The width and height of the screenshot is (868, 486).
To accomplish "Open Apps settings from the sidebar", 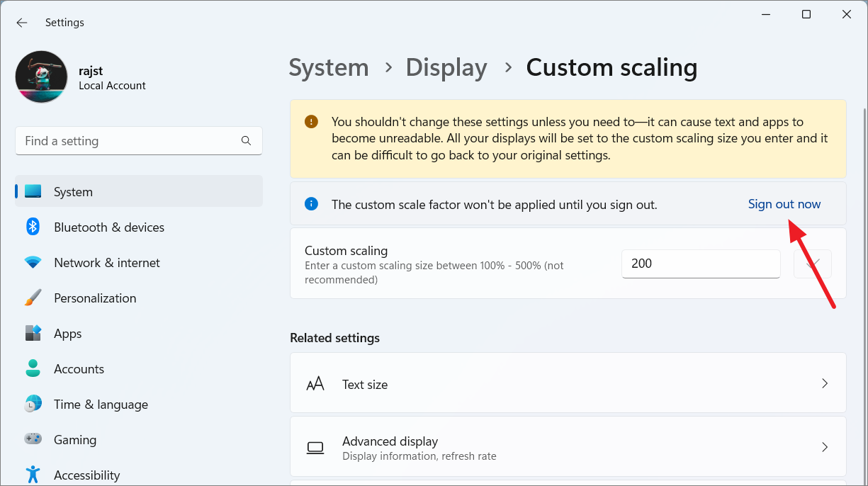I will point(68,333).
